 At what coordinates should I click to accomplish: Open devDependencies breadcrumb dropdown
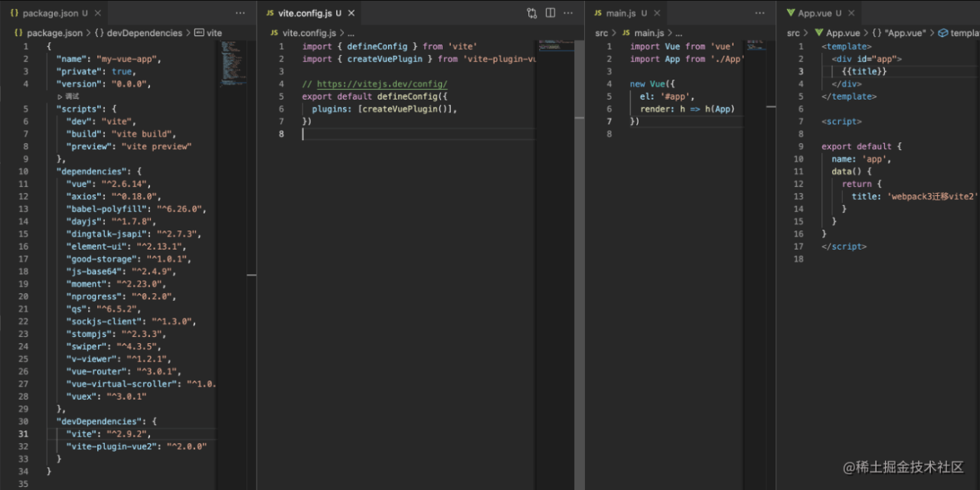145,33
